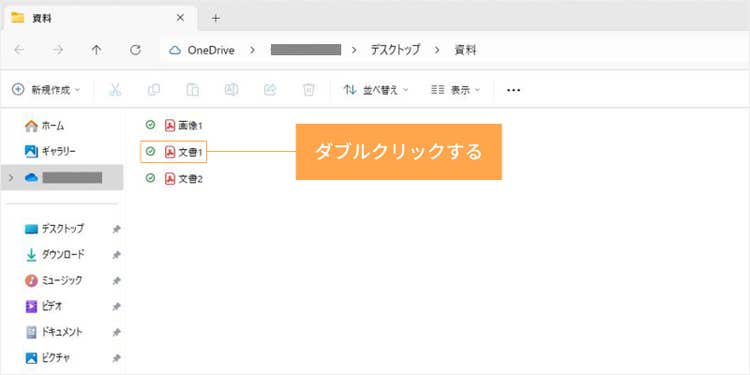Image resolution: width=750 pixels, height=375 pixels.
Task: Open ビデオ in quick access
Action: [44, 306]
